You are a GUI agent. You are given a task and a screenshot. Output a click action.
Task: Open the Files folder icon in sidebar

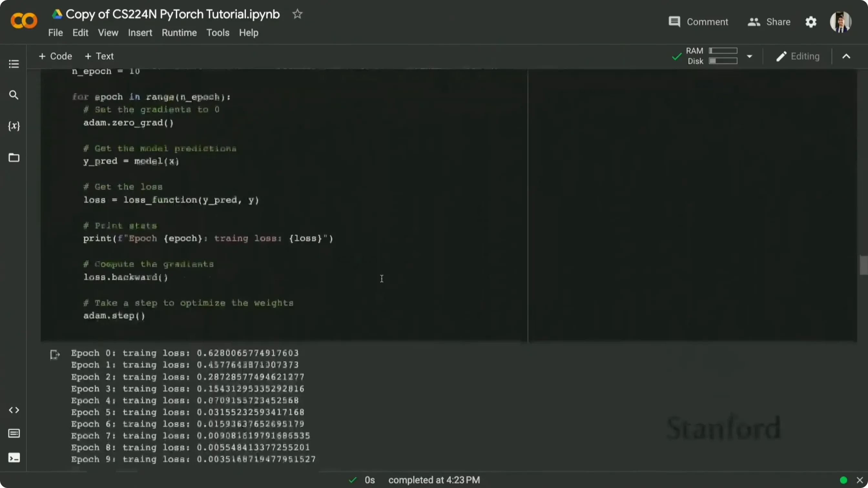pos(14,157)
